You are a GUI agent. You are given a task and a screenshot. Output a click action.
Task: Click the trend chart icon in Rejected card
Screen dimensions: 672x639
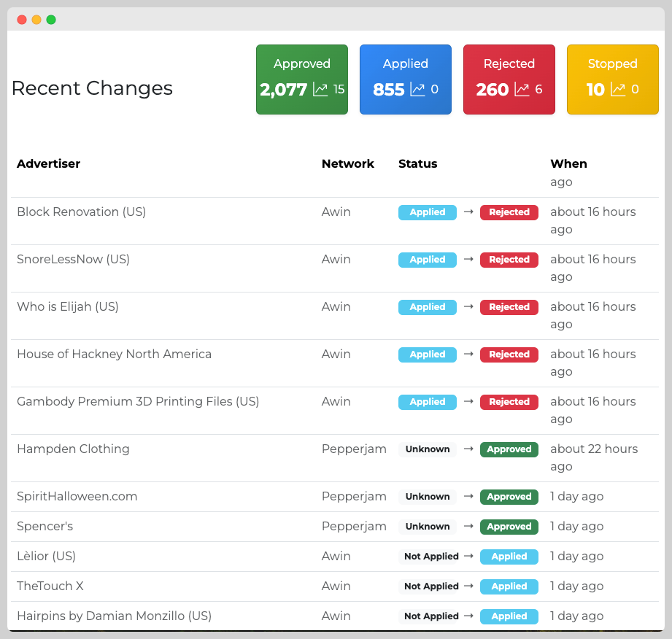(522, 90)
